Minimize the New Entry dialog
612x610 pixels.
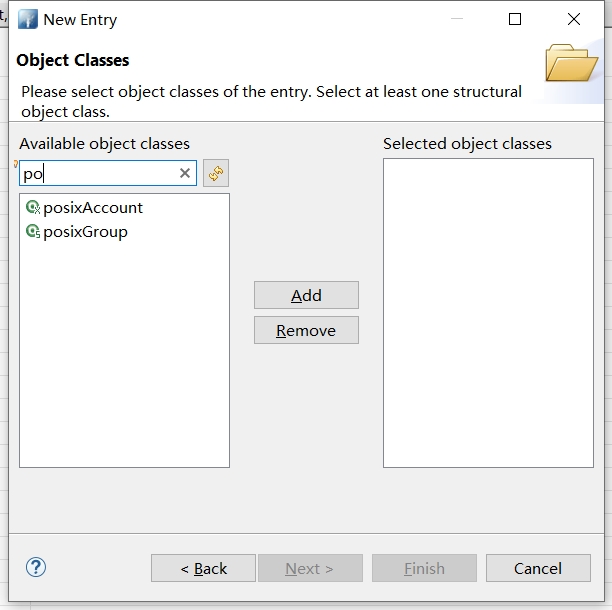coord(457,20)
